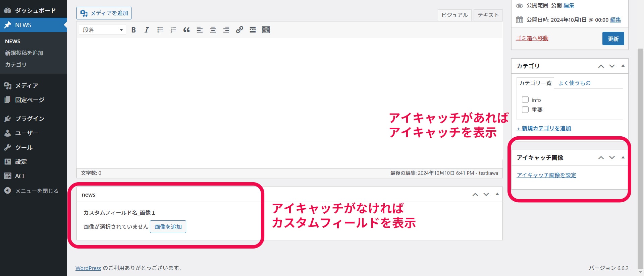
Task: Open 設定 in the sidebar
Action: click(34, 162)
